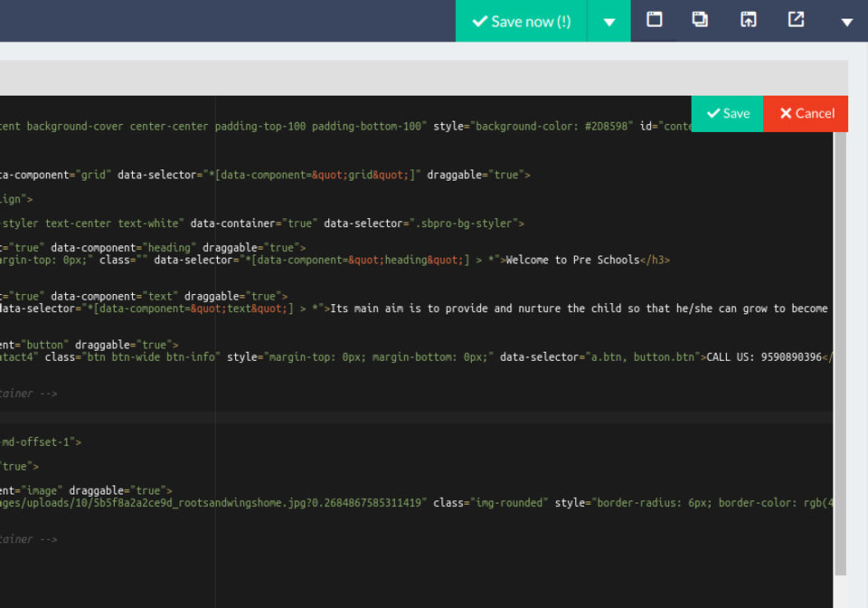868x608 pixels.
Task: Click the Save button in code editor
Action: tap(727, 113)
